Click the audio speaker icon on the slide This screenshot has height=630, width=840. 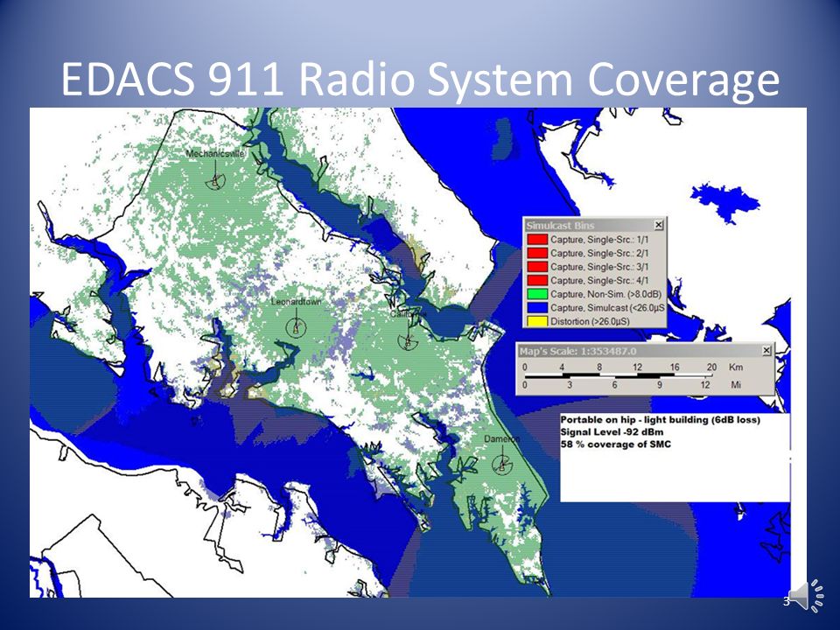[808, 595]
